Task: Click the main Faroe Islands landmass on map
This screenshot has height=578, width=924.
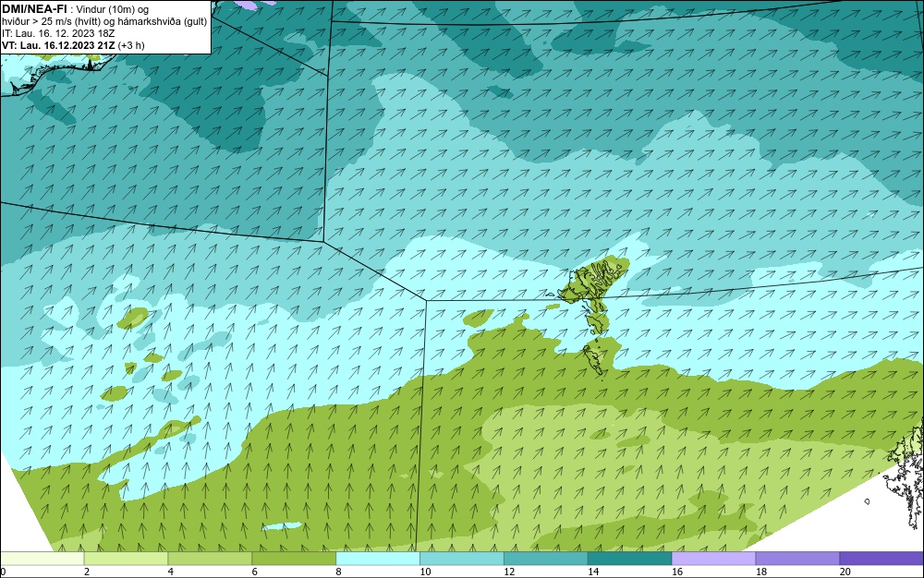Action: coord(592,280)
